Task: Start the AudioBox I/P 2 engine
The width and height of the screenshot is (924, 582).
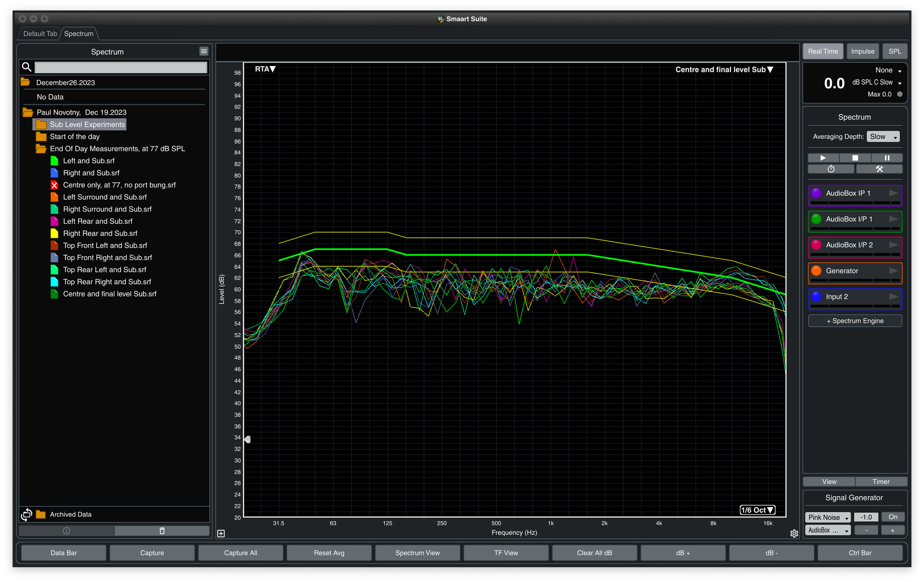Action: [x=893, y=245]
